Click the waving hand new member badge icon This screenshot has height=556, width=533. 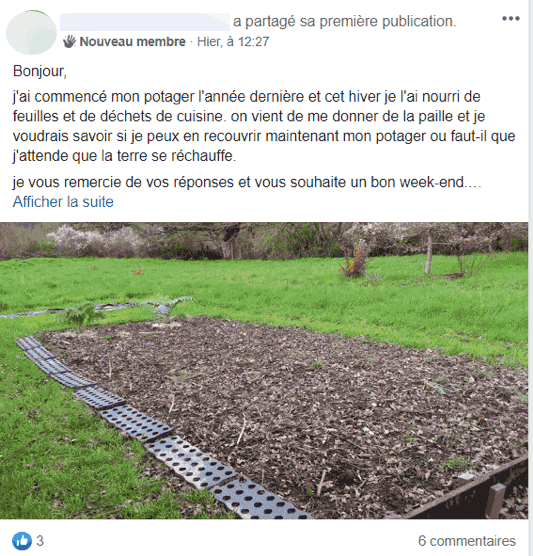point(70,42)
